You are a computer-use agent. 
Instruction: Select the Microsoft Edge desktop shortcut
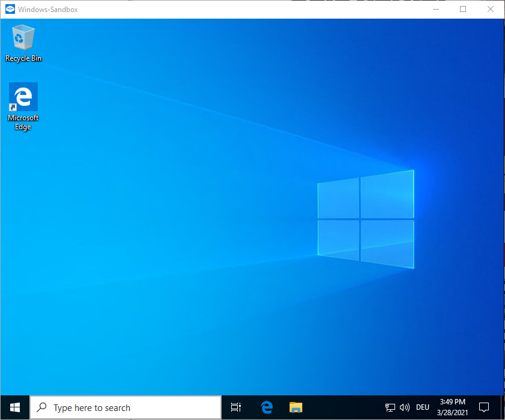23,99
